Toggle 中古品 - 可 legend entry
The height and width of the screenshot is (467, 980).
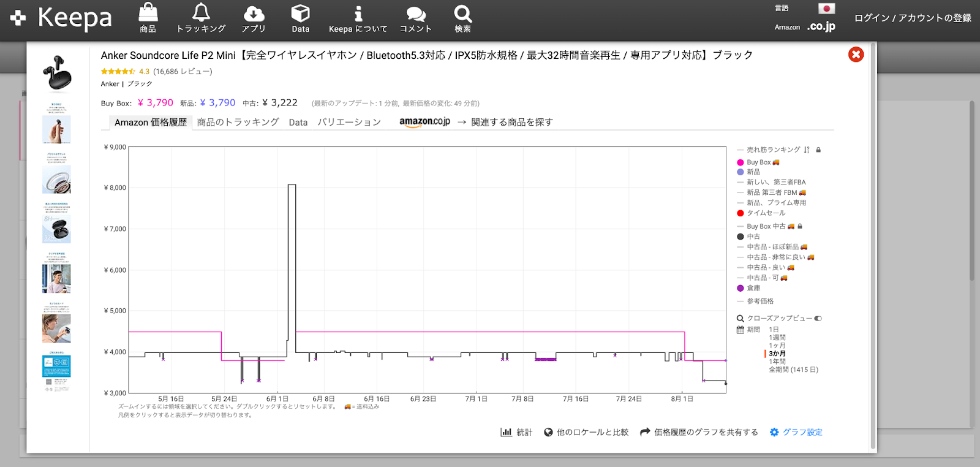(x=763, y=278)
